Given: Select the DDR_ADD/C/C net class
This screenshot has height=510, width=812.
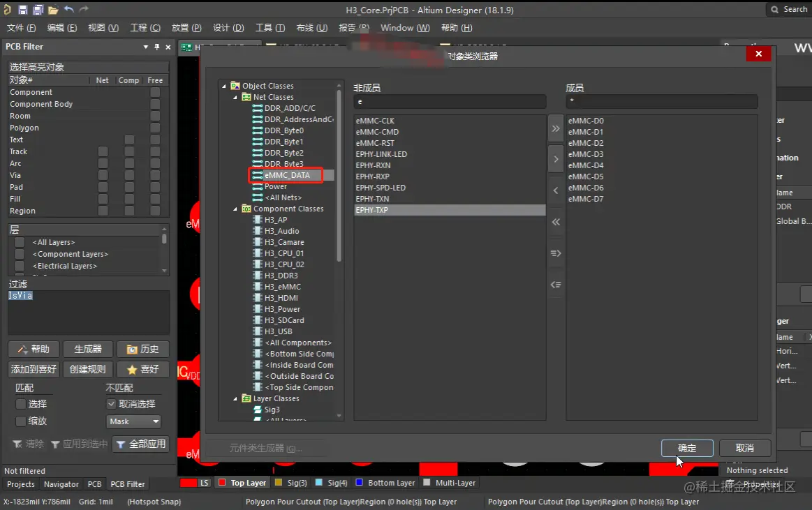Looking at the screenshot, I should point(290,108).
